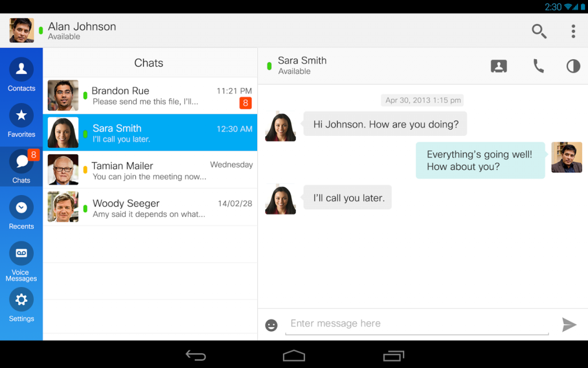Click the 'Hi Johnson. How are you doing?' message
The image size is (588, 368).
point(385,124)
